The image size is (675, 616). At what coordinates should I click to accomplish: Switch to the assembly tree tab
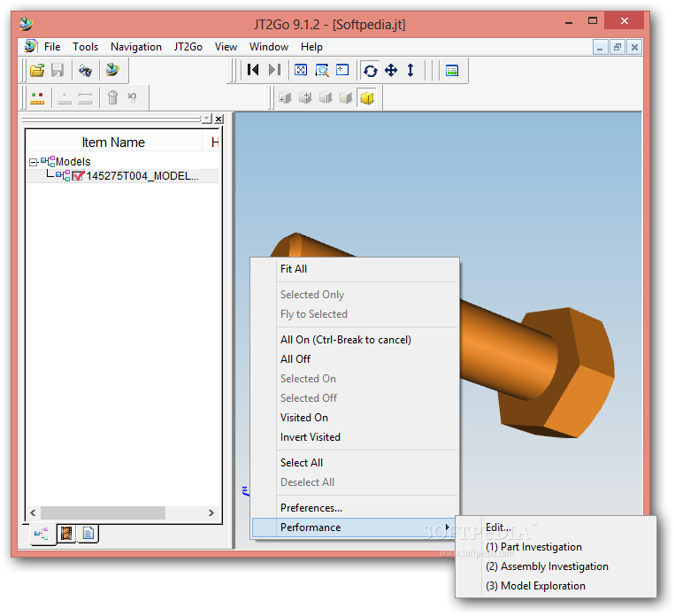[42, 535]
